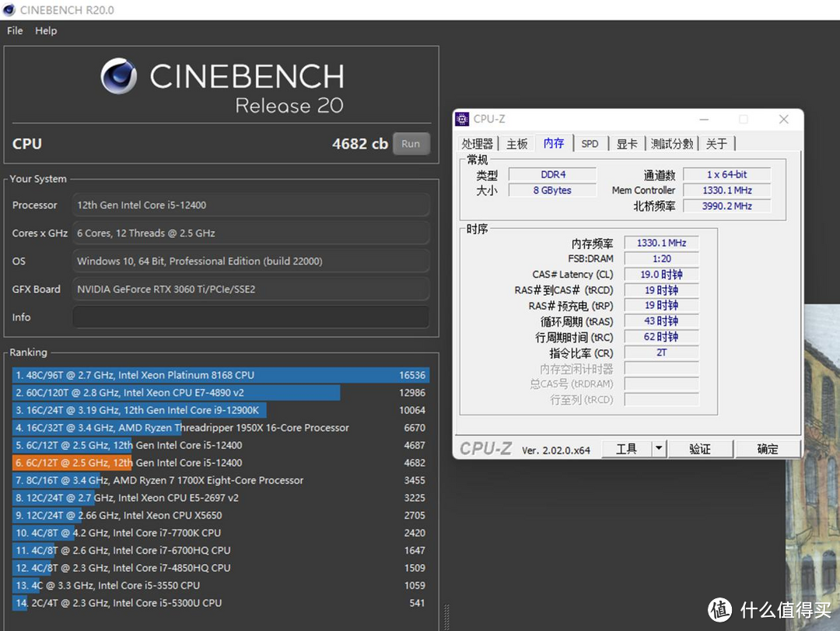Select ranking row Xeon E5-2697 v2
The height and width of the screenshot is (631, 840).
[x=221, y=497]
